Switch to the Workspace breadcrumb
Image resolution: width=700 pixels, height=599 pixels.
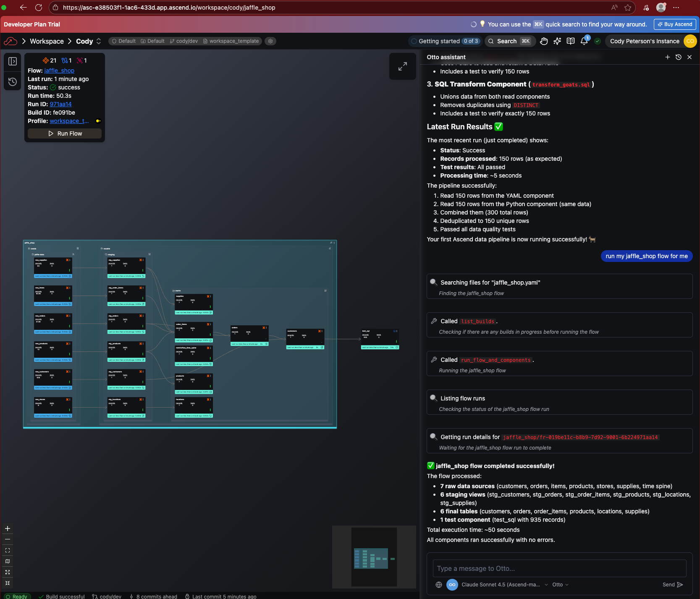(x=47, y=41)
